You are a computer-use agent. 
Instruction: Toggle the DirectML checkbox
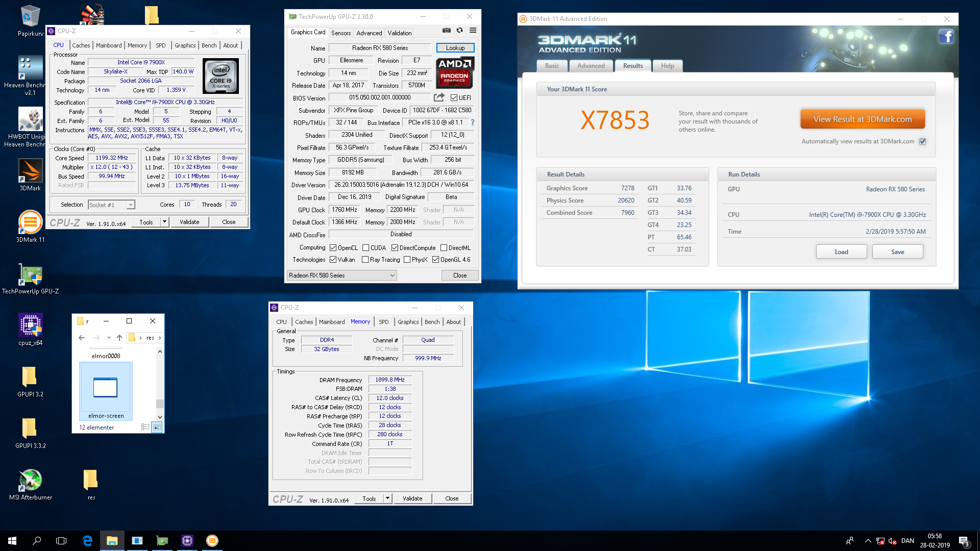pyautogui.click(x=444, y=248)
